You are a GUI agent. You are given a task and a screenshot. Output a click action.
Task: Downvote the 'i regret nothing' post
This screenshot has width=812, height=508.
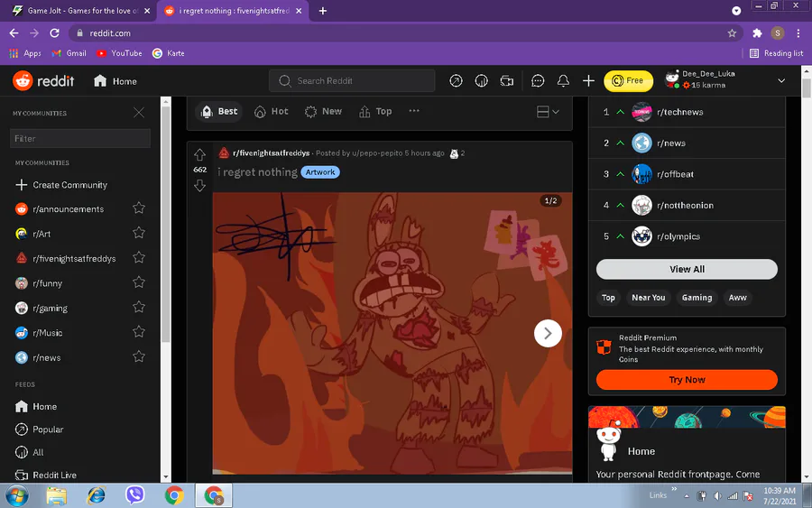[x=200, y=185]
